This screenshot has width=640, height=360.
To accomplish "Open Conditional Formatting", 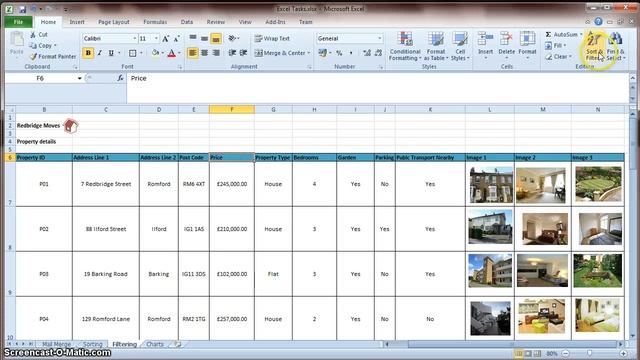I will tap(404, 47).
